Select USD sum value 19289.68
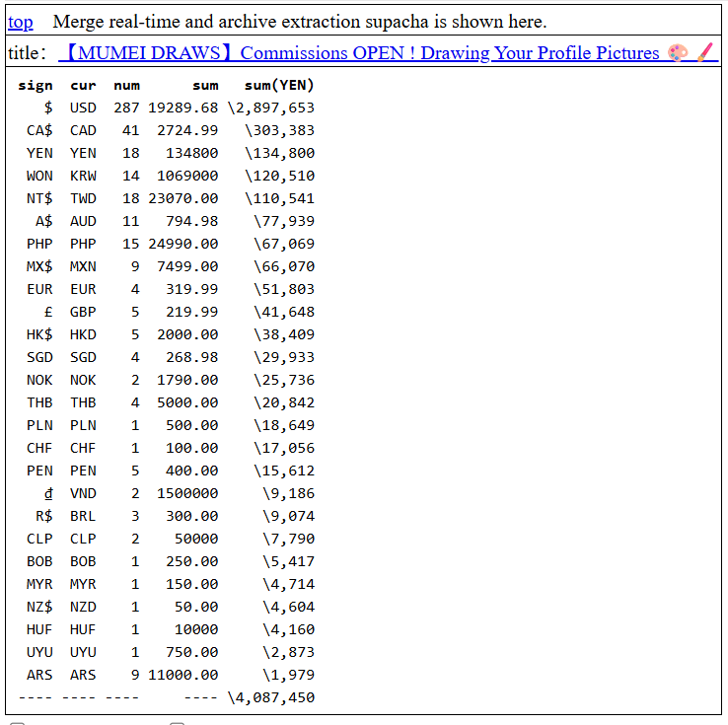 click(x=182, y=108)
